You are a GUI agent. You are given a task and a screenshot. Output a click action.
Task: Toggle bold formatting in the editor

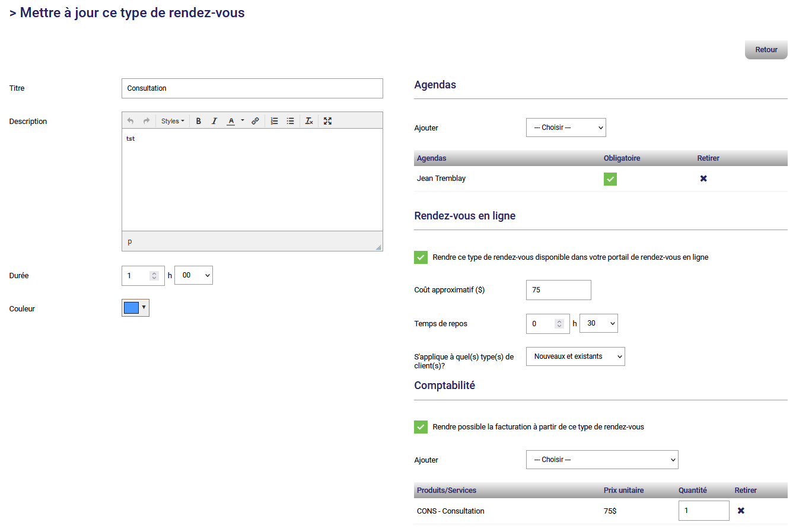199,121
